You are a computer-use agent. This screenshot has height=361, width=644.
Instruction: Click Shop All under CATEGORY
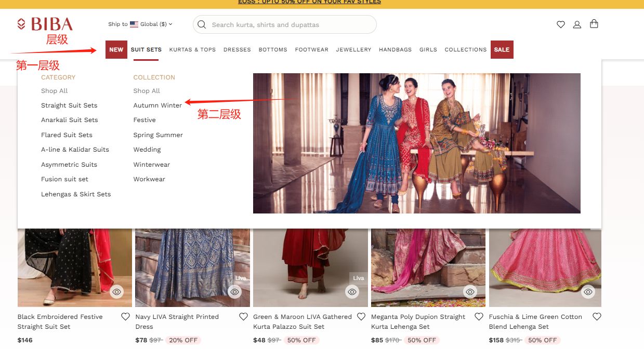point(55,91)
